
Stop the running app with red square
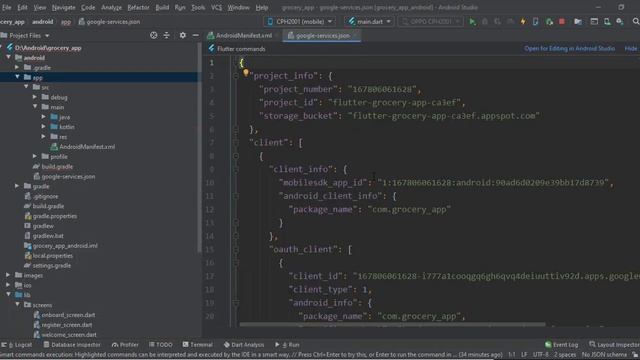(x=562, y=22)
